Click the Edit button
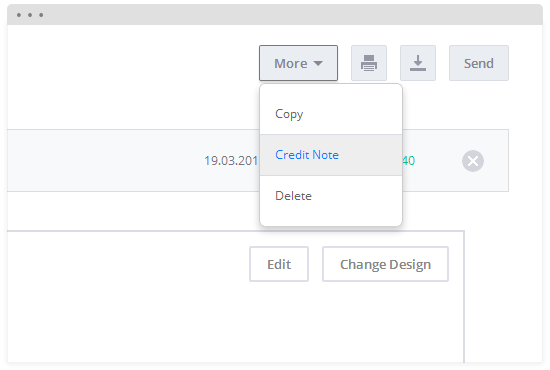 pyautogui.click(x=279, y=264)
